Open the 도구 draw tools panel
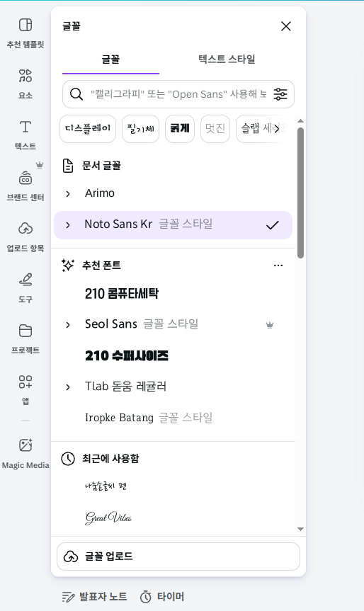 tap(25, 287)
